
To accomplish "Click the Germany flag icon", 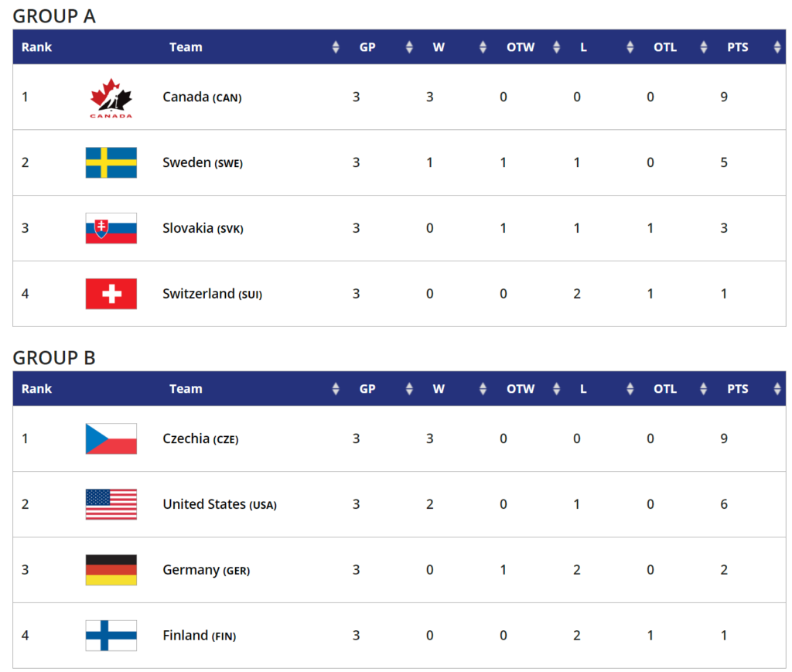I will [111, 570].
